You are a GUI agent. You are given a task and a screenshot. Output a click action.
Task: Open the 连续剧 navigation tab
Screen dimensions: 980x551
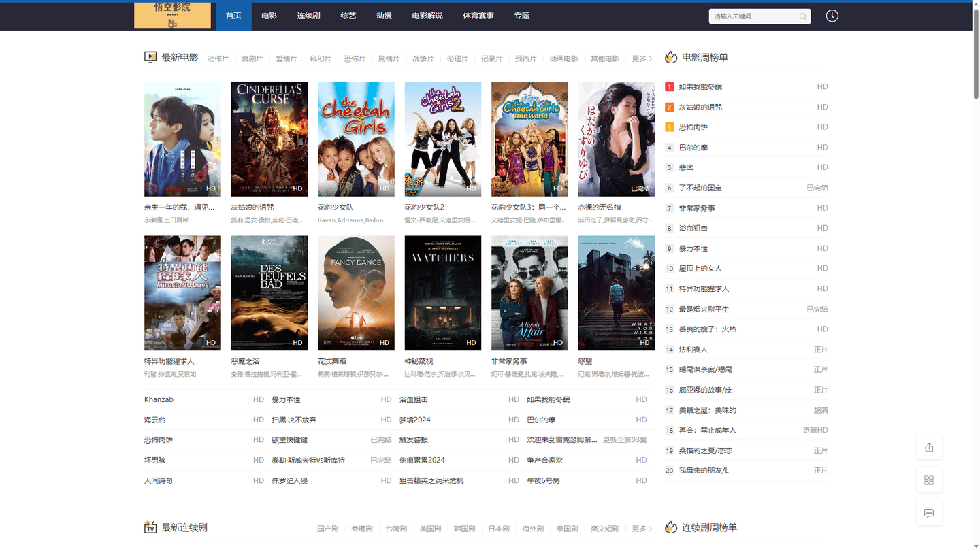click(x=308, y=16)
